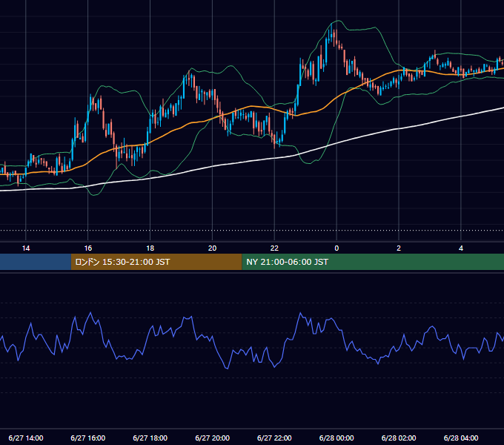Click the 6/28 04:00 date label
The height and width of the screenshot is (445, 504).
(461, 438)
